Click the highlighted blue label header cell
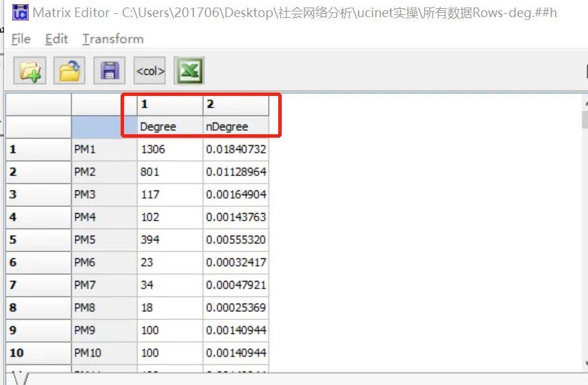 (104, 127)
